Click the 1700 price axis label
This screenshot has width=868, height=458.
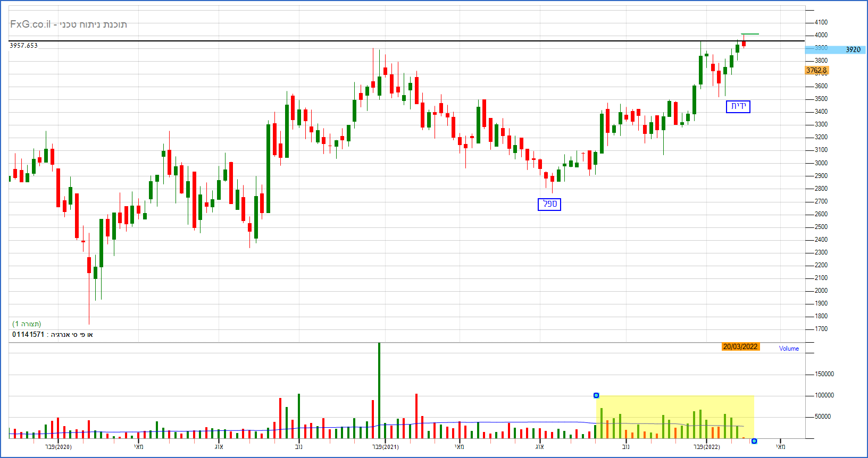[x=821, y=329]
